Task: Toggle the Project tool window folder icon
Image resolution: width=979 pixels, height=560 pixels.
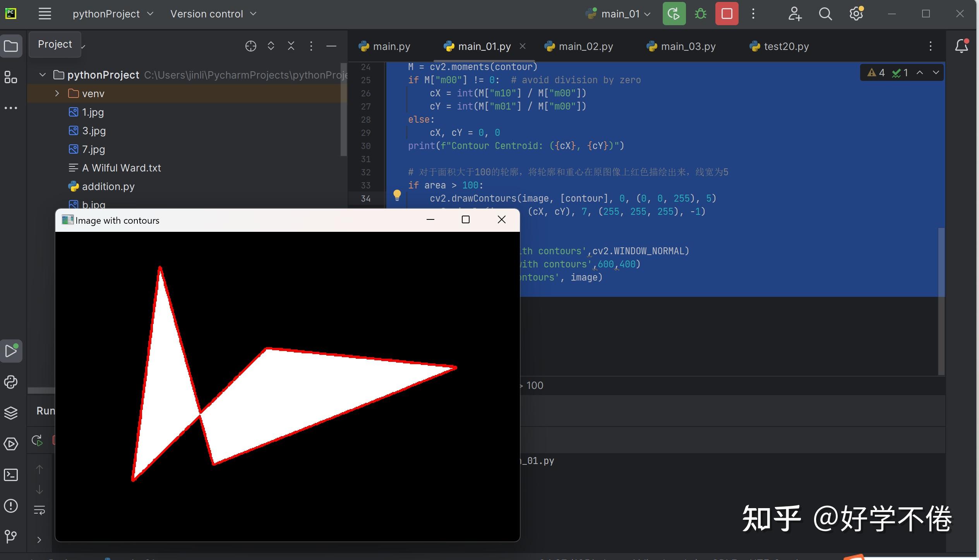Action: click(11, 46)
